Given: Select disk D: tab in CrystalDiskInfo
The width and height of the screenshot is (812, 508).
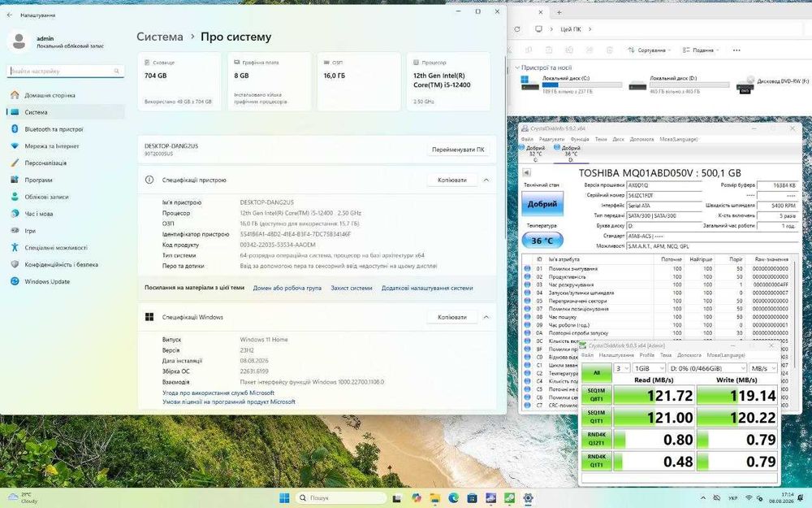Looking at the screenshot, I should (x=569, y=154).
